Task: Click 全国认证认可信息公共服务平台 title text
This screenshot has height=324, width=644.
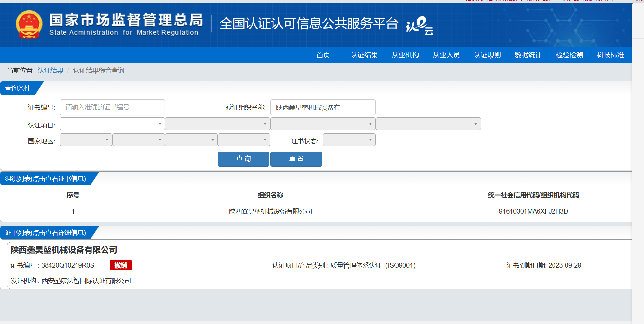Action: point(309,23)
